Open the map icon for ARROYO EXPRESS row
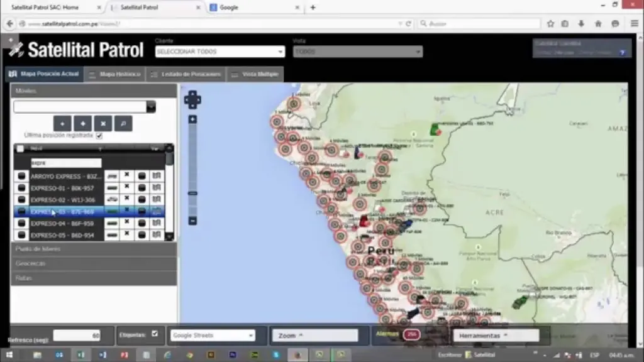Screen dimensions: 644x362 (157, 176)
